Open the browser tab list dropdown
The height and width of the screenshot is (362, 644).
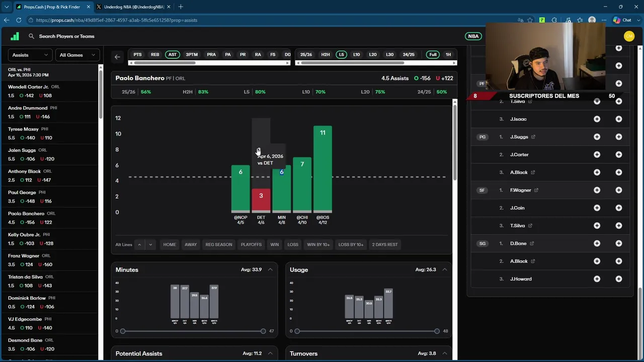[x=6, y=7]
